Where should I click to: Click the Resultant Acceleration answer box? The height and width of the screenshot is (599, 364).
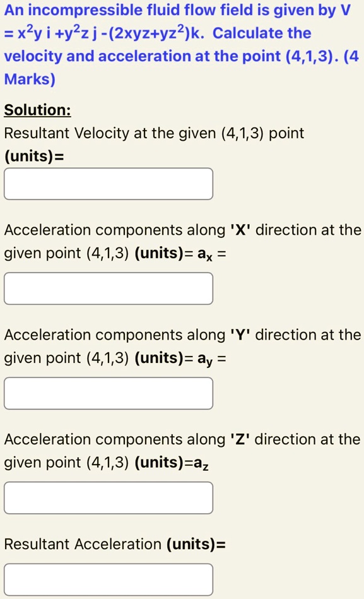pyautogui.click(x=108, y=579)
